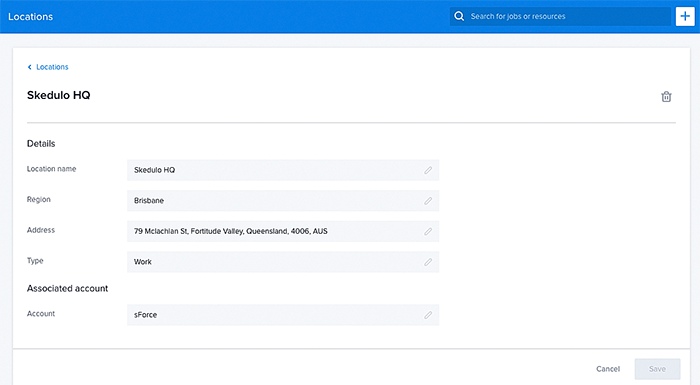Click pencil icon for Region field
Screen dimensions: 700x385
pos(428,201)
